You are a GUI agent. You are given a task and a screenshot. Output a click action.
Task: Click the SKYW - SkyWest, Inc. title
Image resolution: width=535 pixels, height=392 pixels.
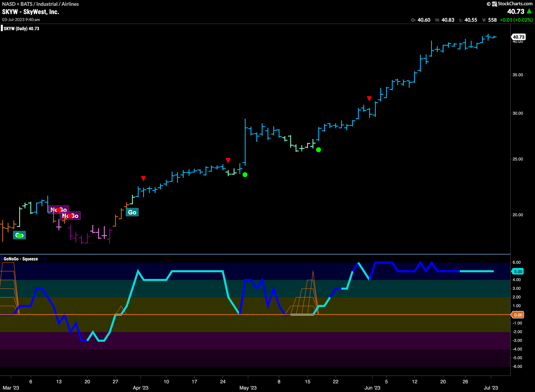click(30, 12)
